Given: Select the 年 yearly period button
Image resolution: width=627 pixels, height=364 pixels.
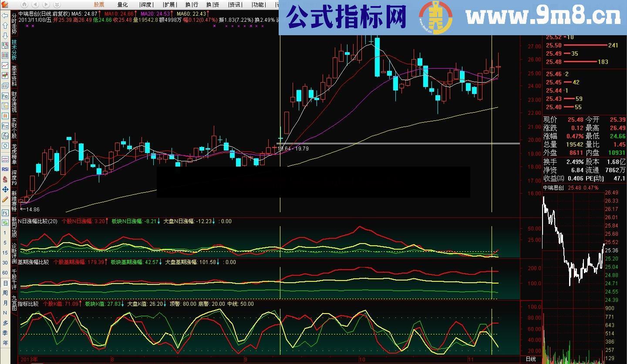Looking at the screenshot, I should click(x=5, y=343).
